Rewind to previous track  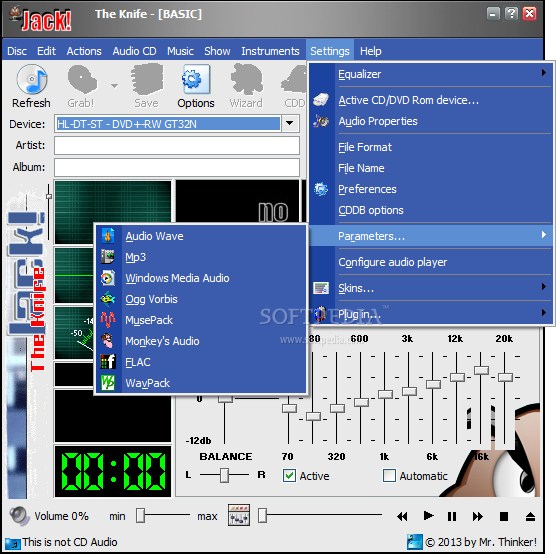402,516
